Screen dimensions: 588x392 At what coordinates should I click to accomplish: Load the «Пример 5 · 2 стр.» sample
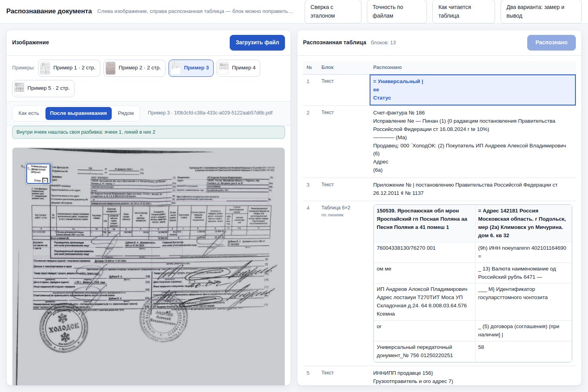pos(43,88)
